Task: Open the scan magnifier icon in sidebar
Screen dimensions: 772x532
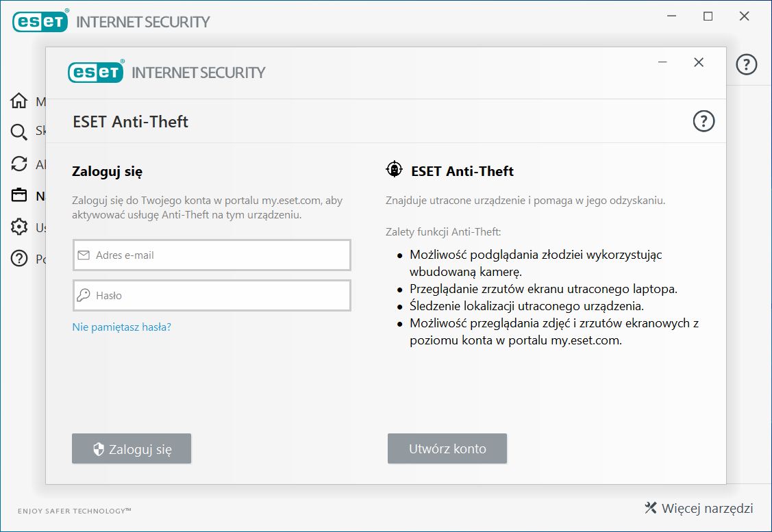Action: click(18, 132)
